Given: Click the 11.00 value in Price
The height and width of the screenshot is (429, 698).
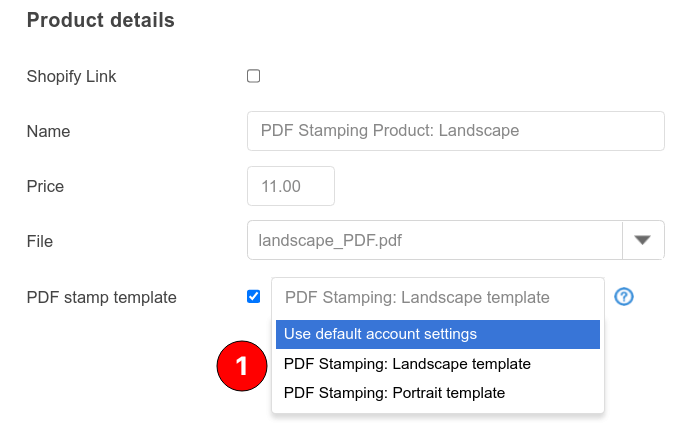Looking at the screenshot, I should (280, 186).
